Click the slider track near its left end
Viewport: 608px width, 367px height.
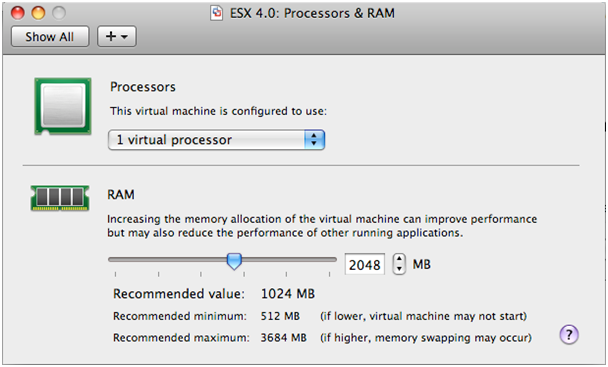(x=118, y=260)
